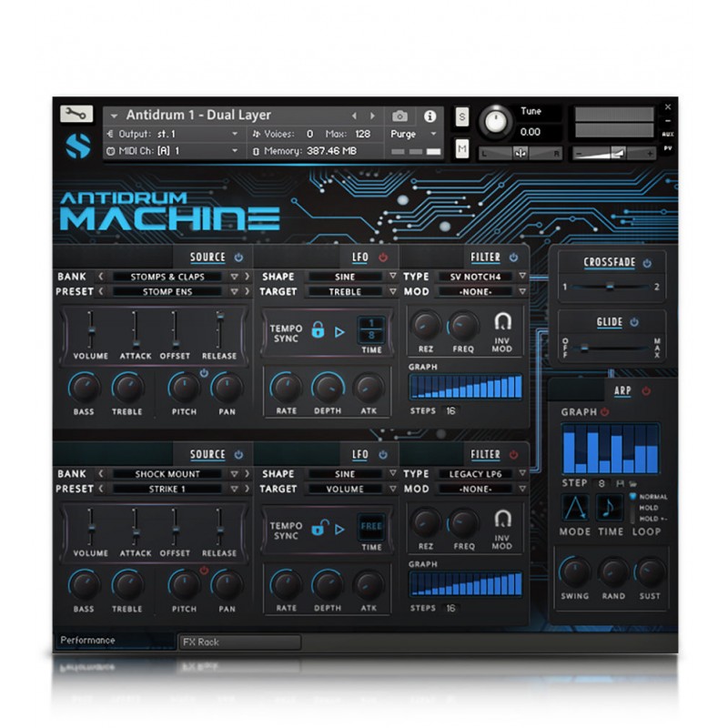Toggle the ARP power button
The image size is (728, 728).
646,391
